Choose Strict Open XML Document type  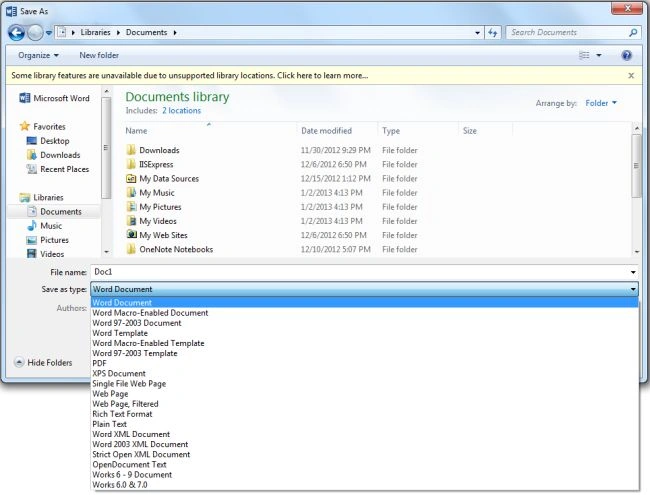pos(364,454)
